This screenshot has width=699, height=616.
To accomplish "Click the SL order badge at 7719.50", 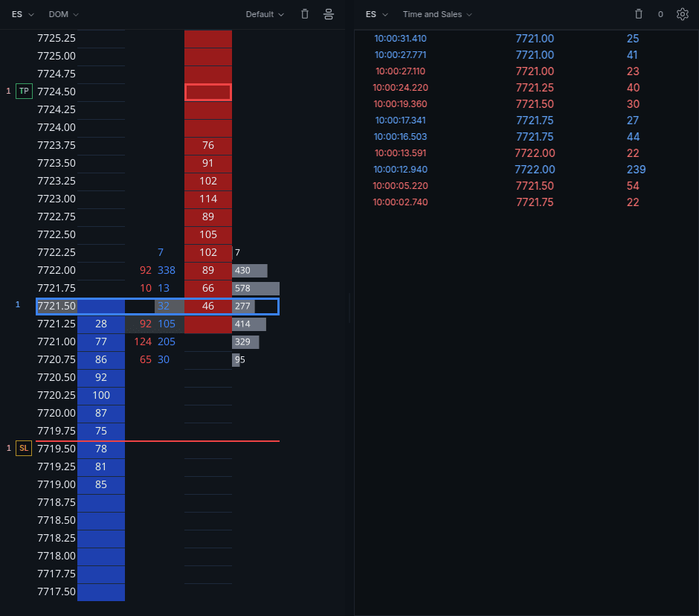I will coord(24,448).
